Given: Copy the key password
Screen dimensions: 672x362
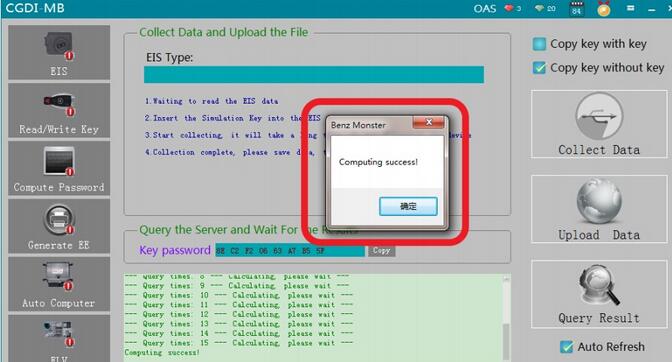Looking at the screenshot, I should point(381,251).
